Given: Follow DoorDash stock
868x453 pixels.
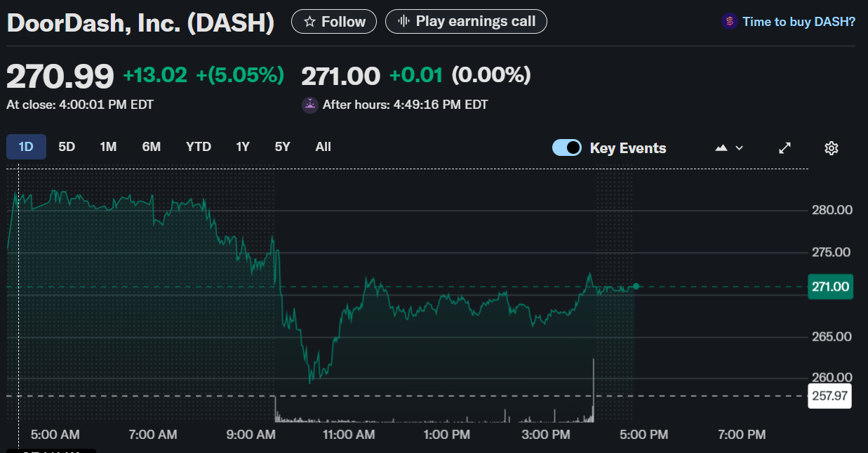Looking at the screenshot, I should 334,22.
